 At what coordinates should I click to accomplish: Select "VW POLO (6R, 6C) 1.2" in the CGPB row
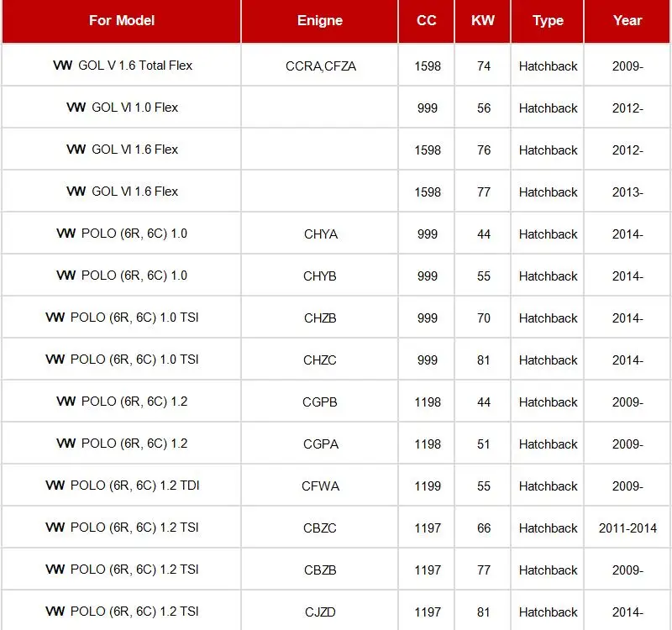point(122,402)
